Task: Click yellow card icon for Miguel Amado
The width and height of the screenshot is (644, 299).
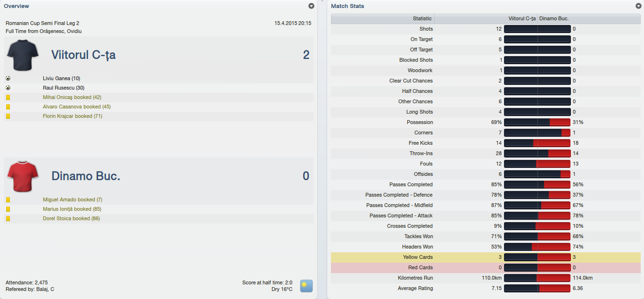Action: coord(8,199)
